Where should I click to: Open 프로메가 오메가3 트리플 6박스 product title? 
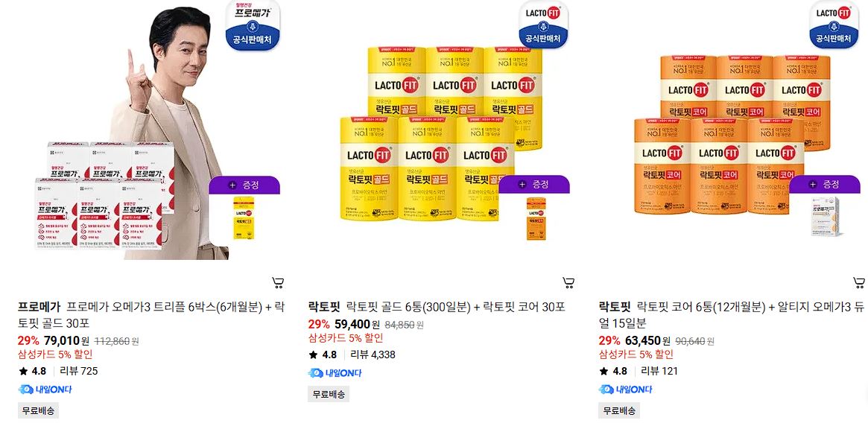(152, 315)
